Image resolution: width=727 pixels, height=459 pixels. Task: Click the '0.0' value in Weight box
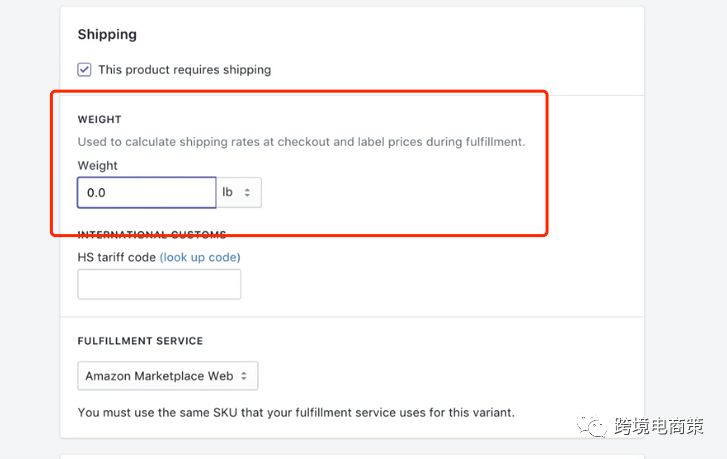(x=97, y=192)
